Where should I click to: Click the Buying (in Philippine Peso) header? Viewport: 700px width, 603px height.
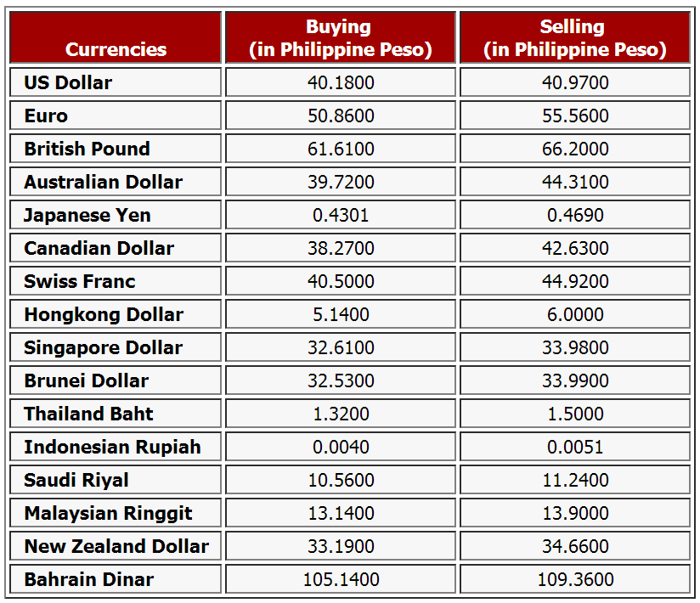coord(340,38)
